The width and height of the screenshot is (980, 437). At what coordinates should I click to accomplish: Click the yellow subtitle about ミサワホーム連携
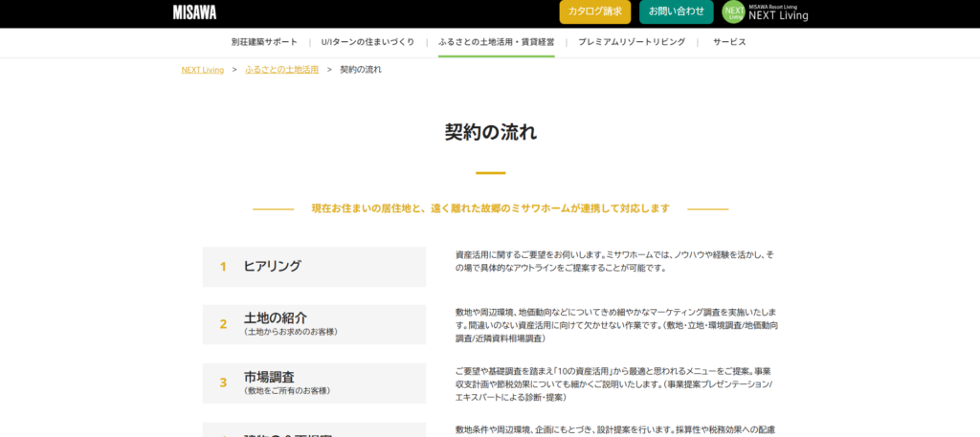click(x=490, y=208)
